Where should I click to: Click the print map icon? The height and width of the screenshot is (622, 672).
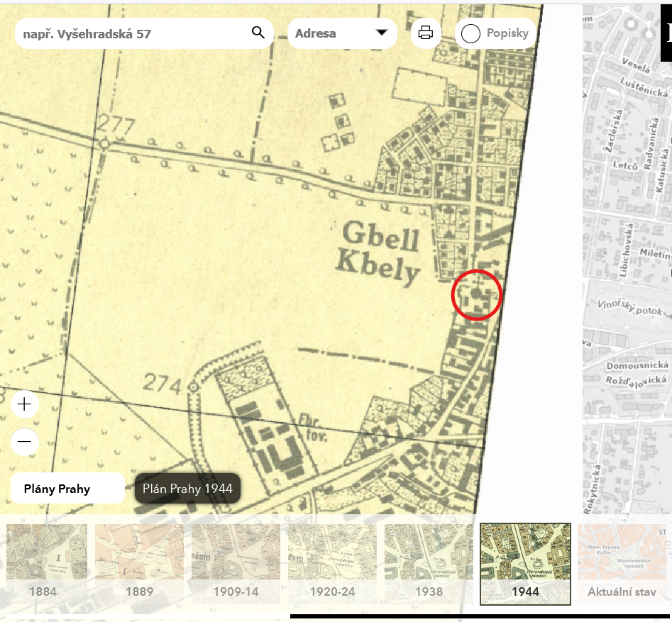point(426,33)
